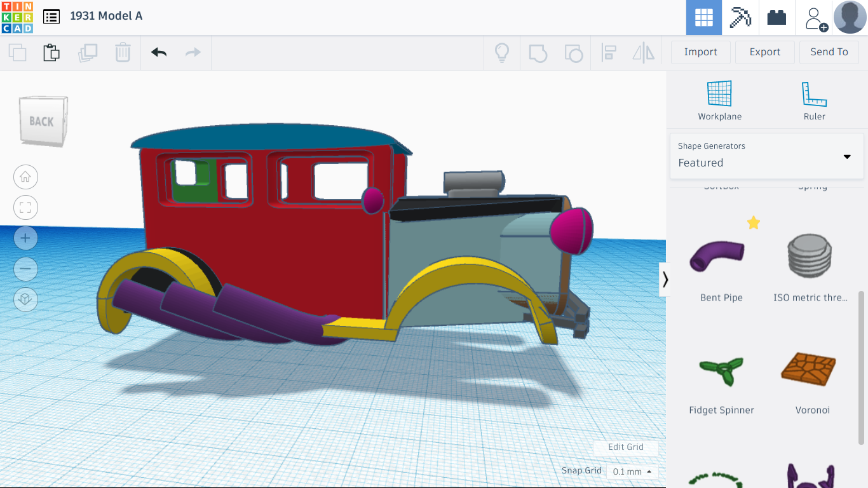Open Minecraft export with the pickaxe icon
This screenshot has height=488, width=868.
click(x=740, y=17)
